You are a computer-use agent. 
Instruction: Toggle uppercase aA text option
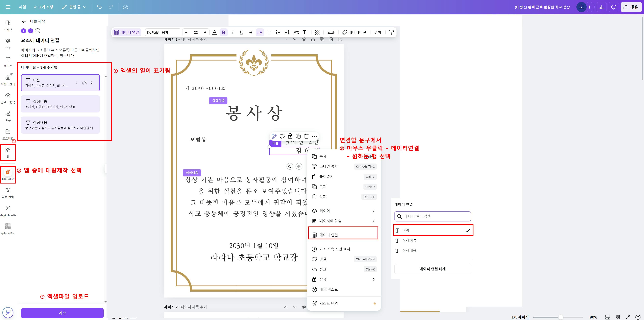point(260,32)
